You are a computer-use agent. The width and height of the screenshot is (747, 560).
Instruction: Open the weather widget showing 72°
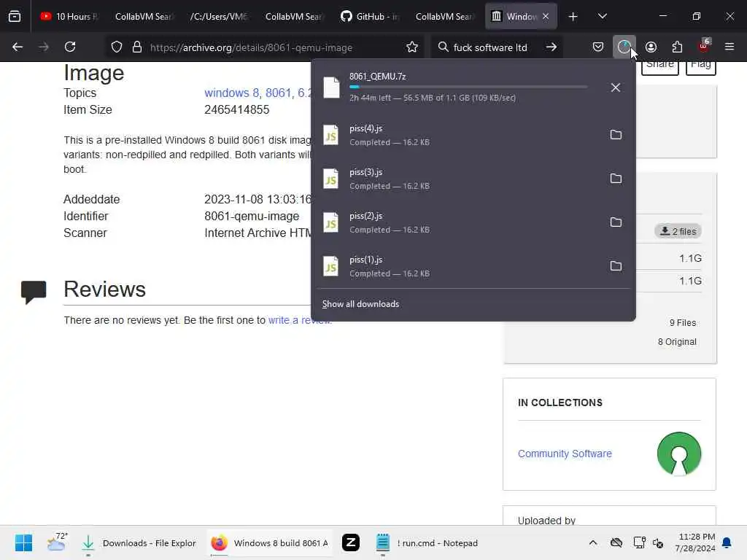point(57,542)
